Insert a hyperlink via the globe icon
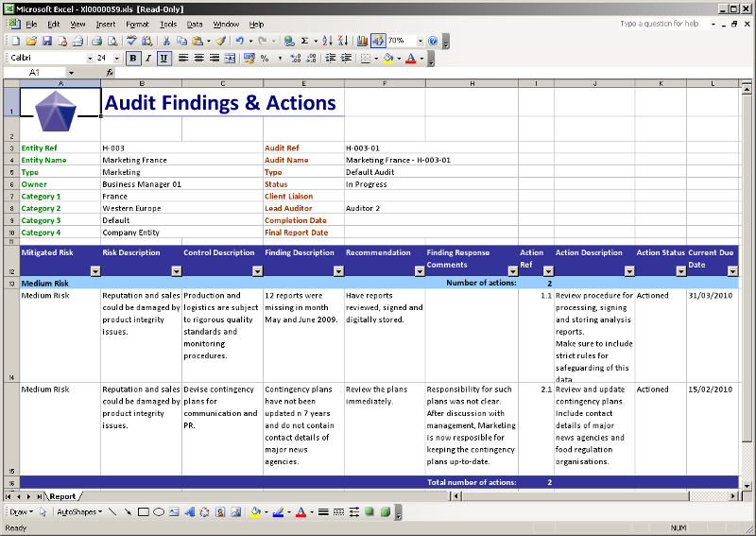This screenshot has height=536, width=756. point(289,41)
